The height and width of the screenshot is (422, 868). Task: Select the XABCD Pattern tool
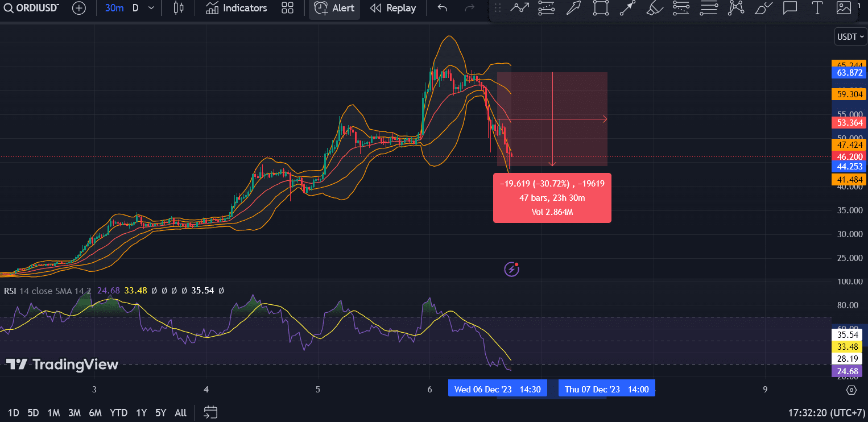735,8
